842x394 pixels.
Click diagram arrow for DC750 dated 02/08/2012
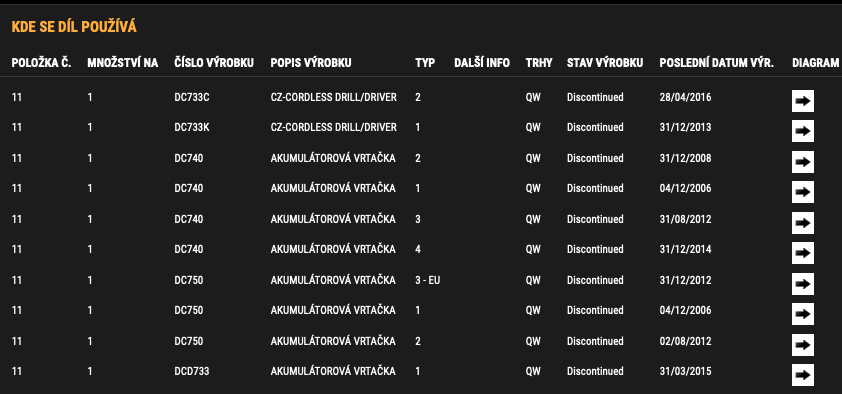[x=802, y=345]
